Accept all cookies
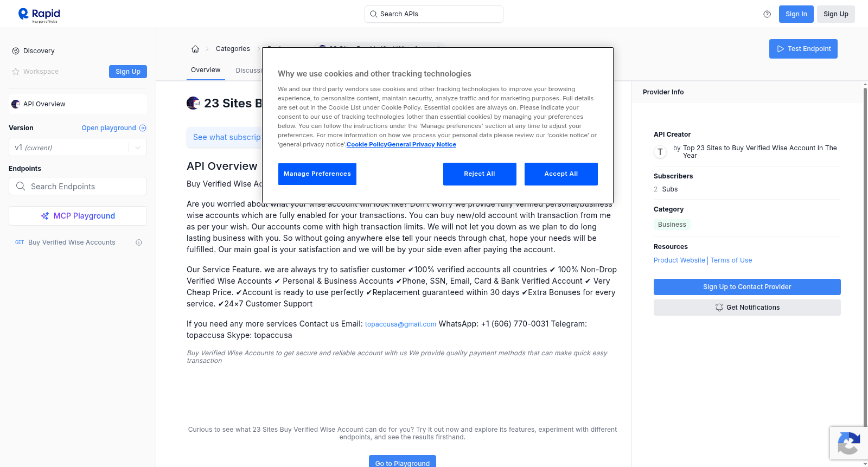The height and width of the screenshot is (467, 868). tap(561, 174)
